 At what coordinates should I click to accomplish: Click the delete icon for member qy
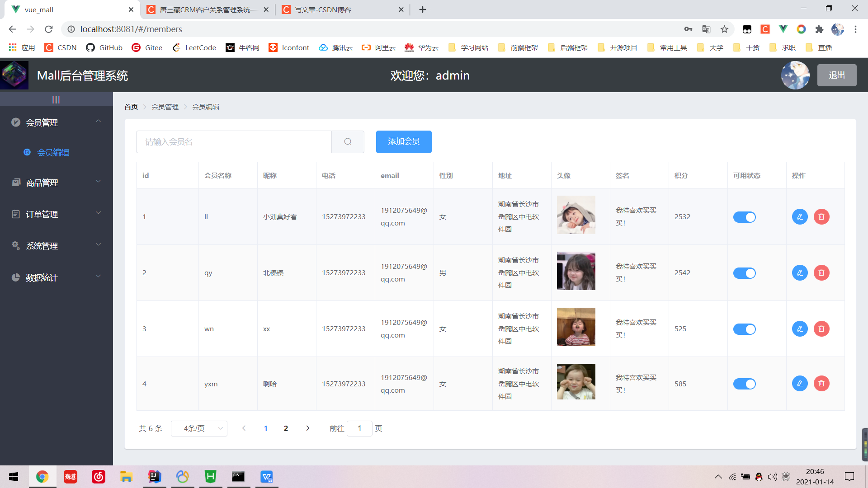[821, 273]
